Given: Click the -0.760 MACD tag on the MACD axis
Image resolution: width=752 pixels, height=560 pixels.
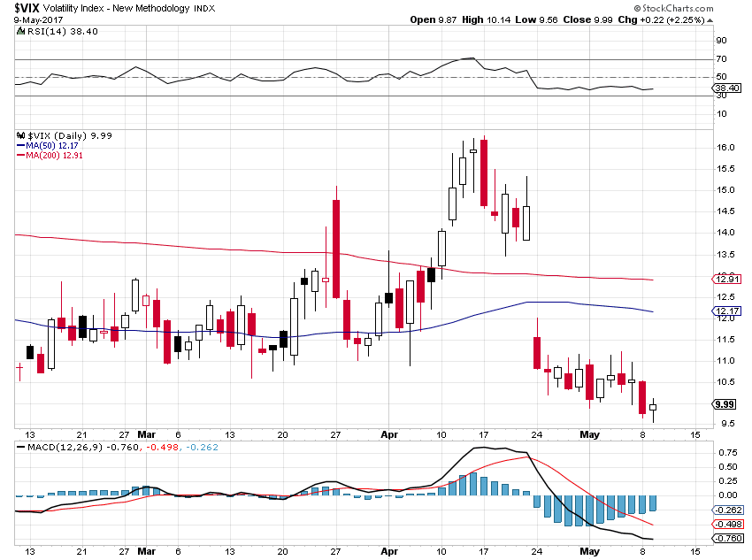Looking at the screenshot, I should click(x=728, y=539).
